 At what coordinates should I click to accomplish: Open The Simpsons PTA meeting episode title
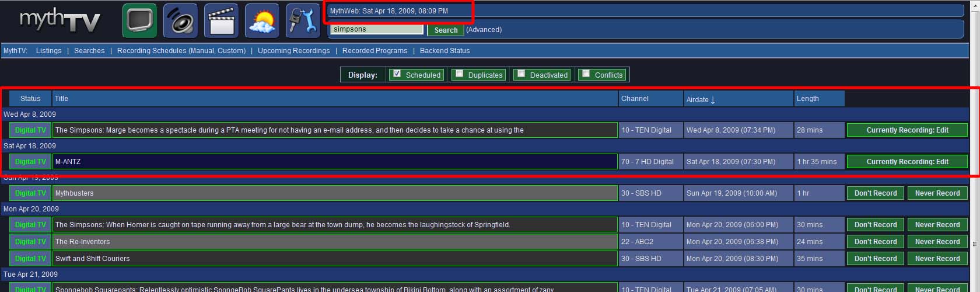[289, 130]
